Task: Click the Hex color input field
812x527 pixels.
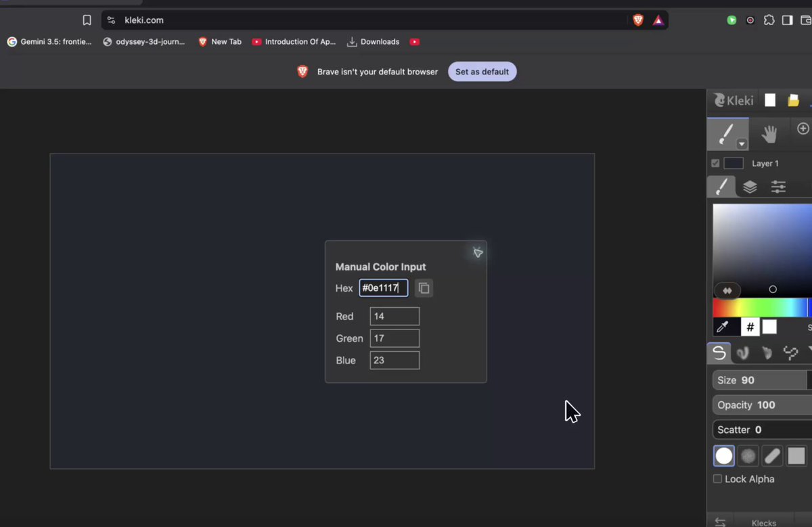Action: coord(384,288)
